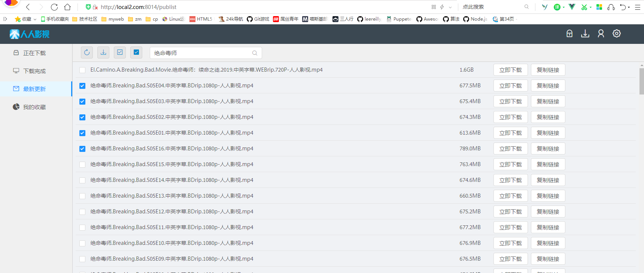Focus the 绝命毒师 search input field
This screenshot has height=273, width=644.
pos(206,53)
